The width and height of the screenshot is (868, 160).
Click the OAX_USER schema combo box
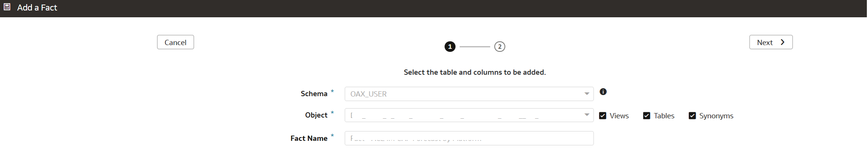tap(469, 94)
